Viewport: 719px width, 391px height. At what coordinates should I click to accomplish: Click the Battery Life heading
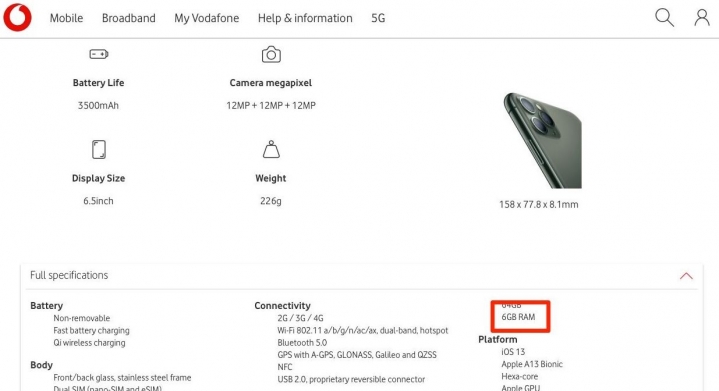[x=98, y=83]
